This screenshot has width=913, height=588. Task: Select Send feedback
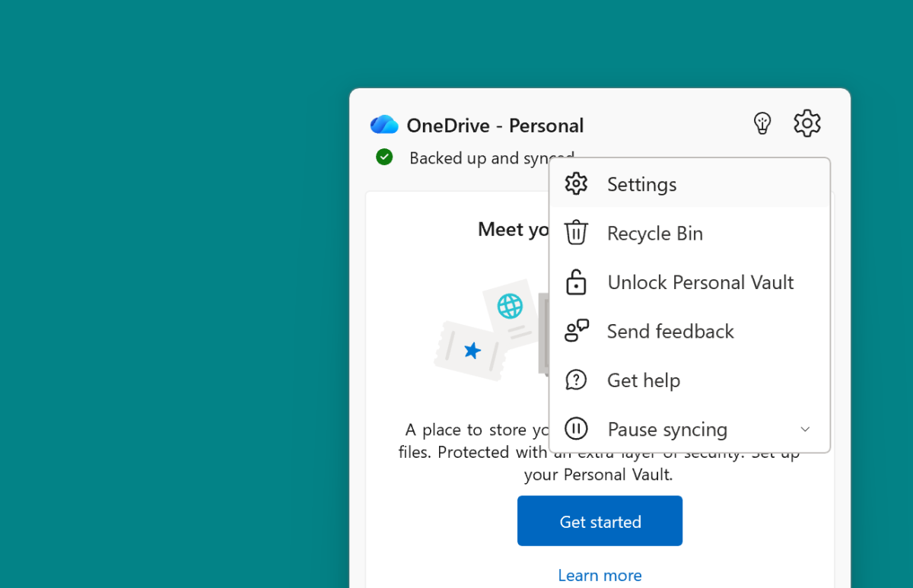coord(689,332)
